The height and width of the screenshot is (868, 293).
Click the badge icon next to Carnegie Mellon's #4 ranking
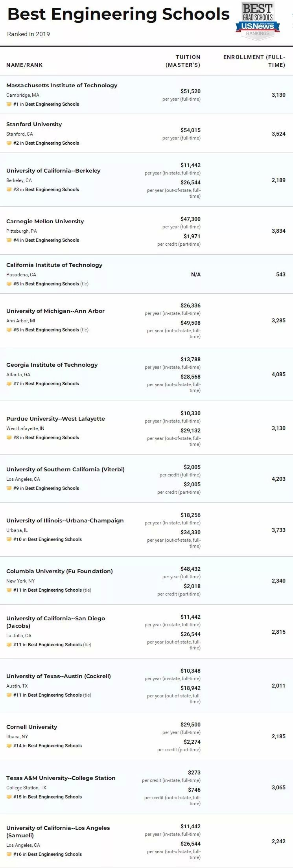pyautogui.click(x=9, y=240)
